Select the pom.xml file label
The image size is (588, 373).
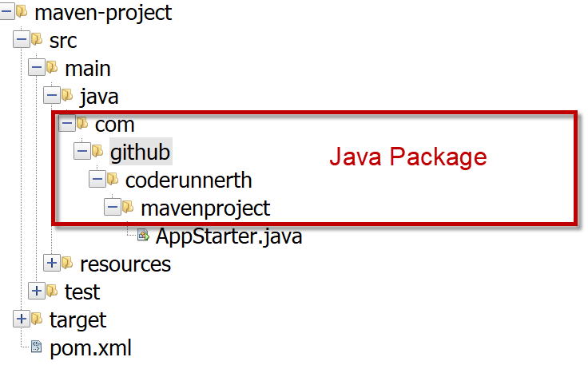[90, 348]
